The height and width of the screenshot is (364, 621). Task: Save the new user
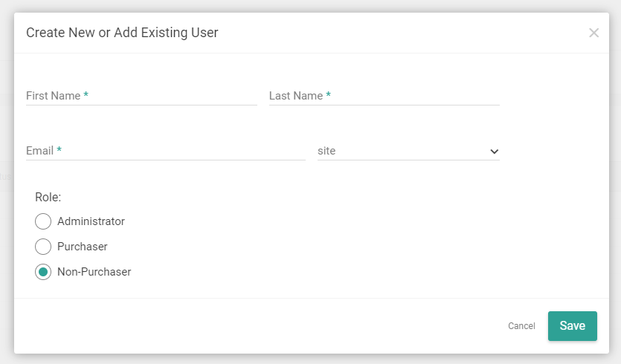click(572, 326)
